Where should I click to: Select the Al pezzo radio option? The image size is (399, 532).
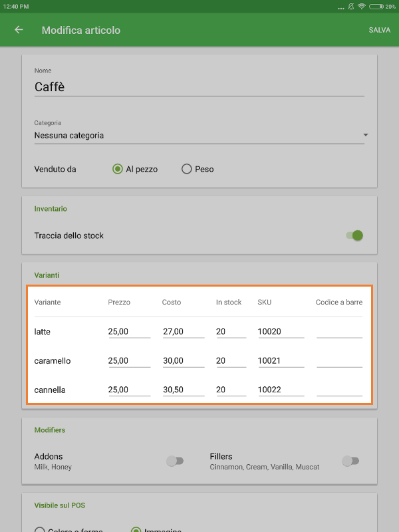(118, 169)
